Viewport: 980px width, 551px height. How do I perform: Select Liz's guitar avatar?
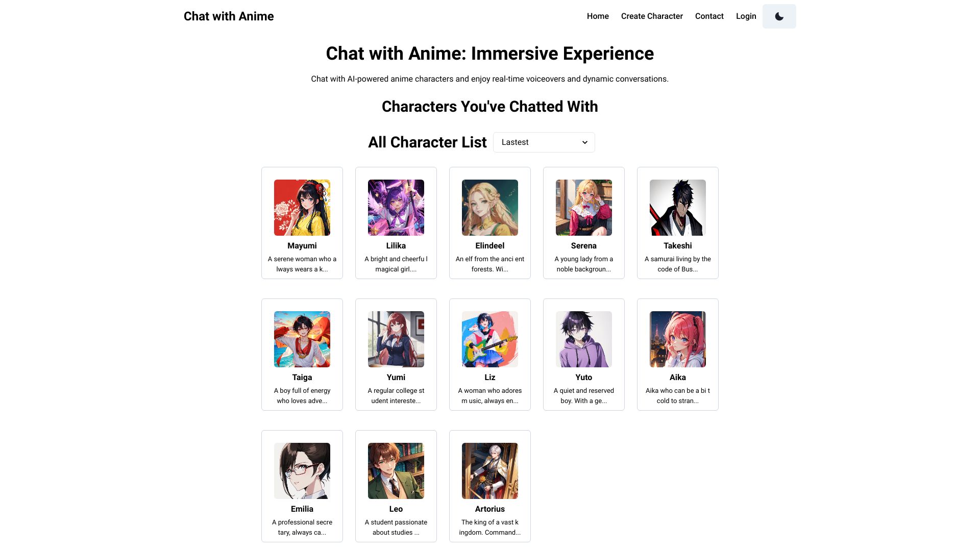(490, 339)
